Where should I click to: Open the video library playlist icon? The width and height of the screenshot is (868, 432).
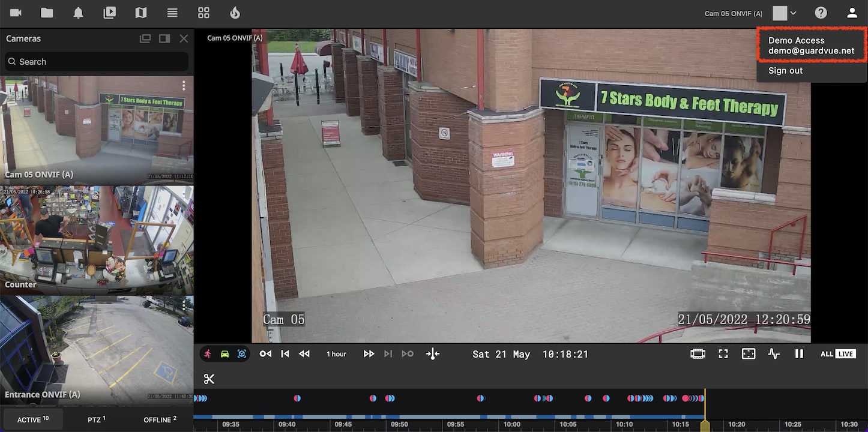[x=109, y=13]
